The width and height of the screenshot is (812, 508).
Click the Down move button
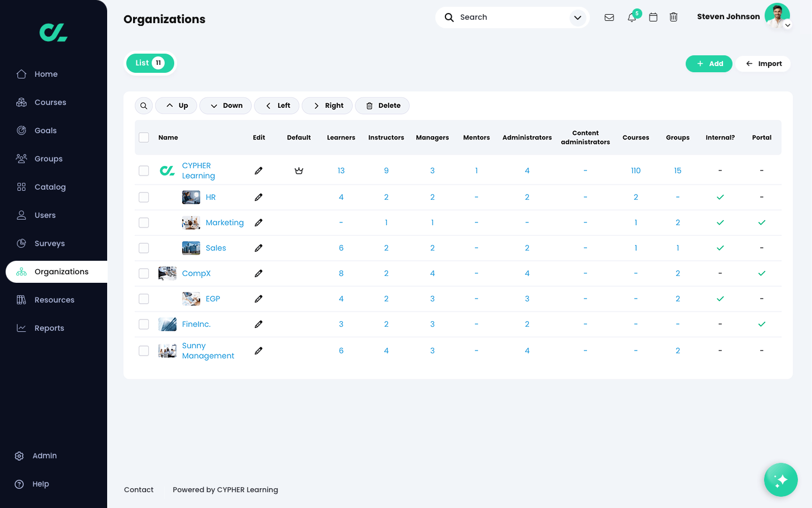(226, 106)
